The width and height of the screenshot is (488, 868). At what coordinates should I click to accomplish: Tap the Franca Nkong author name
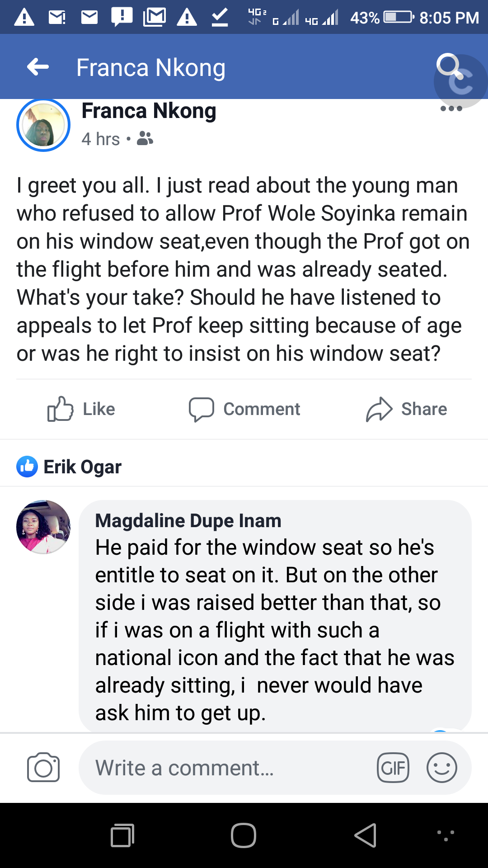tap(149, 111)
